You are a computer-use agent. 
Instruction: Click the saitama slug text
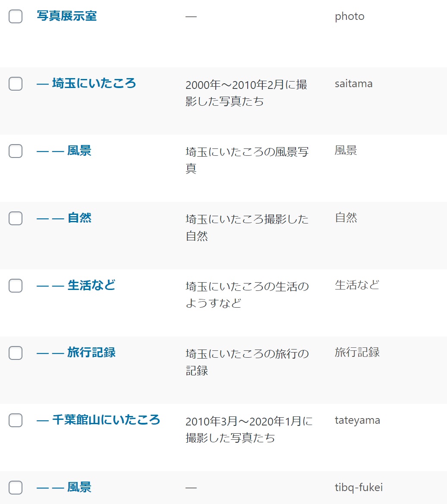[x=353, y=84]
